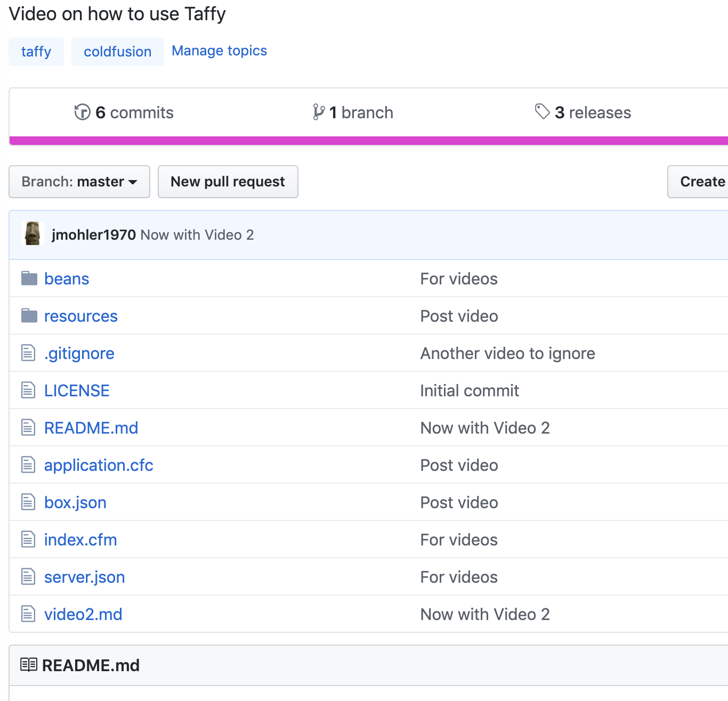This screenshot has width=728, height=701.
Task: View the 3 releases link
Action: [583, 112]
